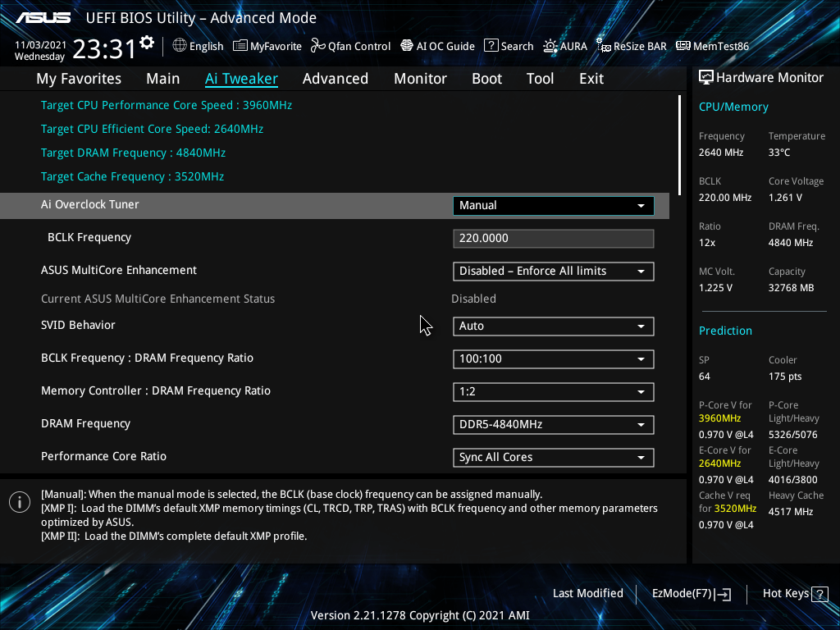Screen dimensions: 840x630
Task: Open the SVID Behavior dropdown
Action: (554, 326)
